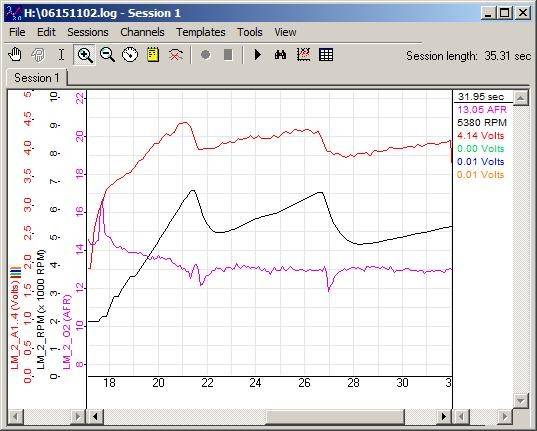
Task: Click the axis panel scrollbar right arrow
Action: 78,417
